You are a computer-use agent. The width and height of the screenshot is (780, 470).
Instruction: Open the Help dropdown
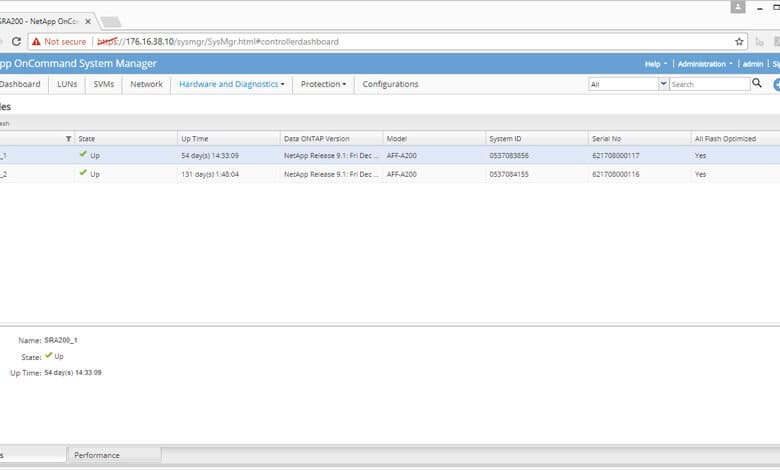(656, 64)
